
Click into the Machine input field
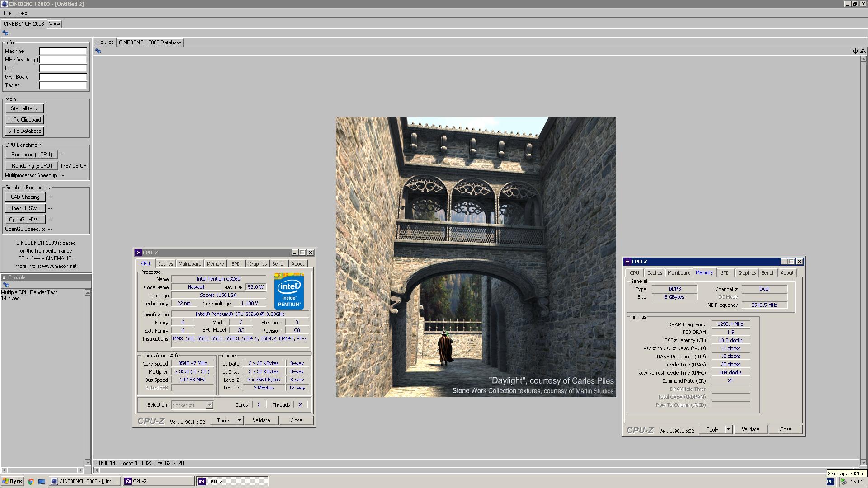coord(63,51)
